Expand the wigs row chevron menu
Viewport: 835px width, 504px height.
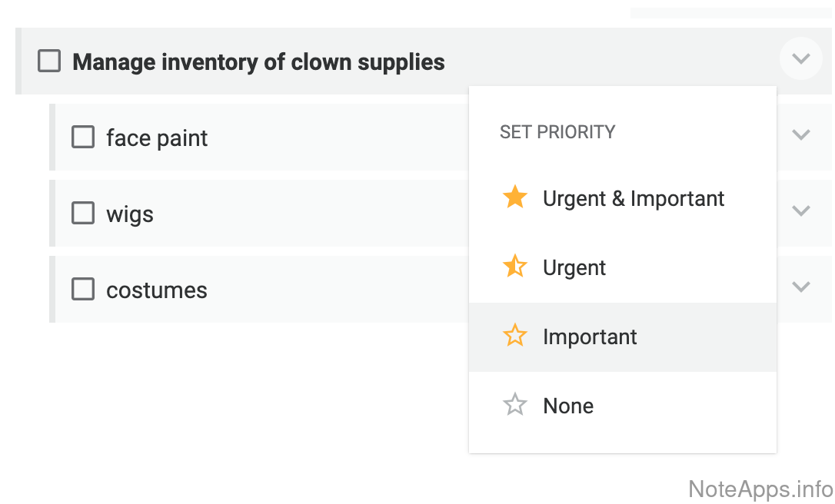tap(801, 211)
